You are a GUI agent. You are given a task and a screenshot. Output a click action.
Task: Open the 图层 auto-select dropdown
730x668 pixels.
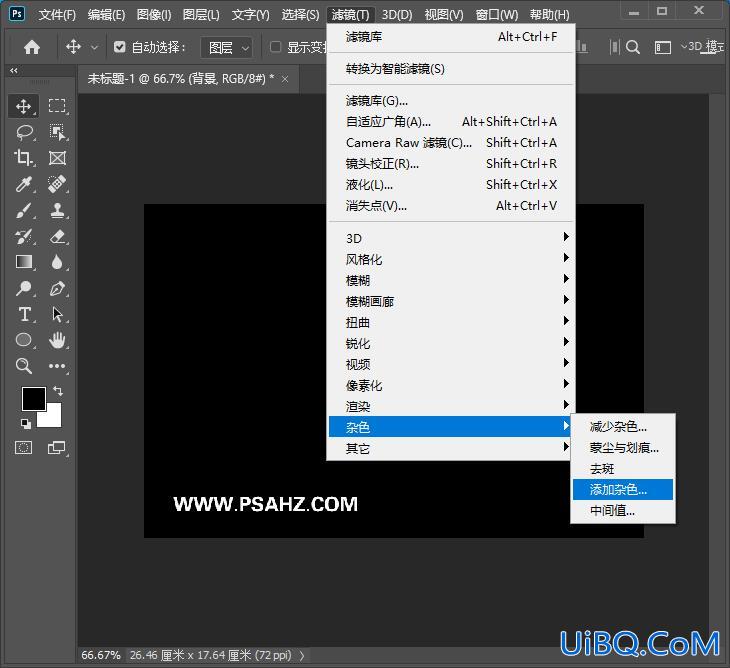pyautogui.click(x=227, y=47)
